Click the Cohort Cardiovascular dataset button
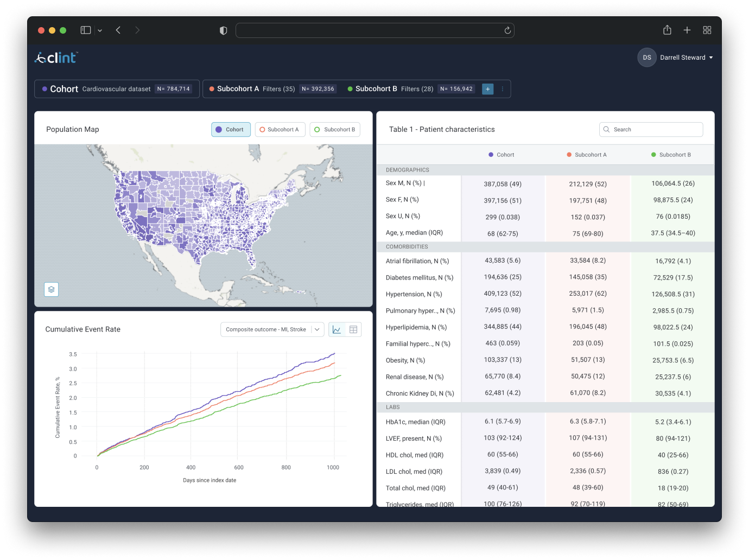Image resolution: width=749 pixels, height=560 pixels. tap(117, 89)
